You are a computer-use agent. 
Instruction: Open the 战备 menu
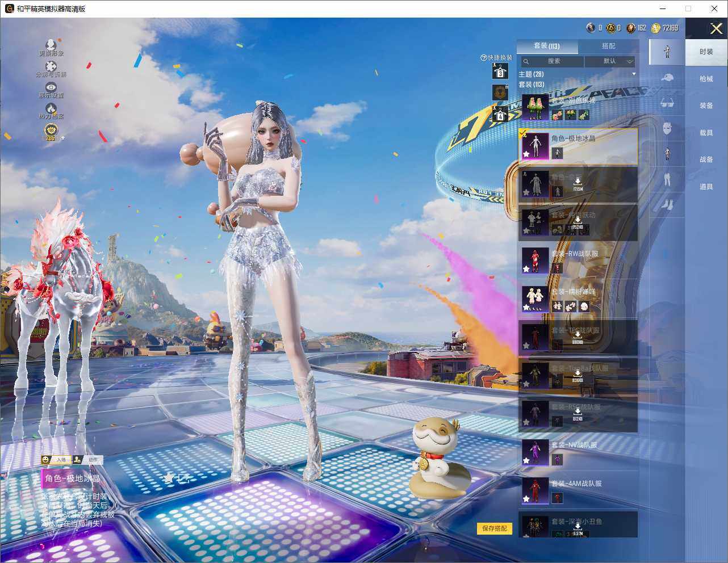pos(706,159)
